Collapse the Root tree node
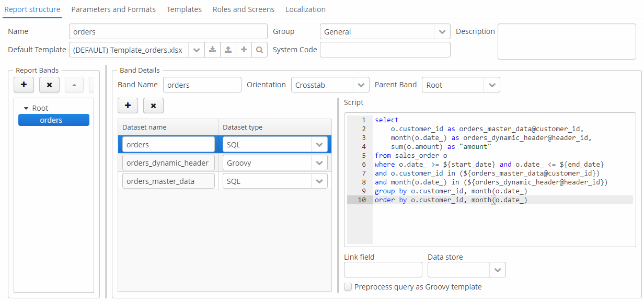This screenshot has width=644, height=302. click(26, 108)
